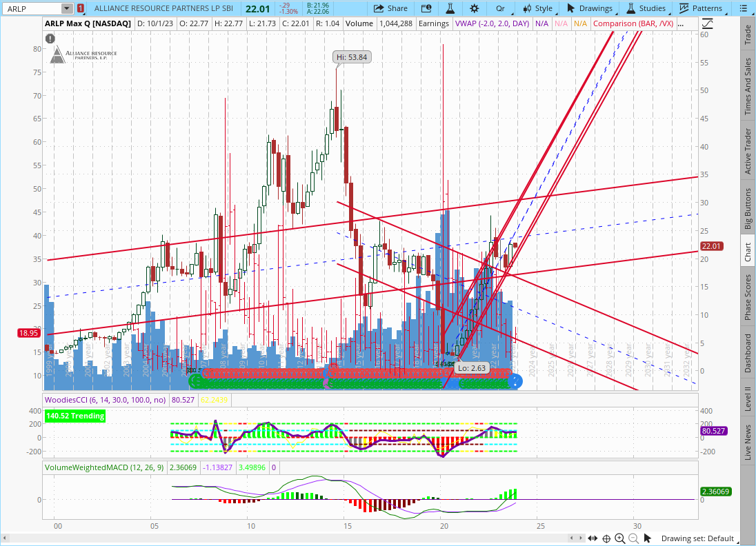The height and width of the screenshot is (546, 756).
Task: Click the Comparison (BAR, /VX) study label
Action: click(x=633, y=23)
